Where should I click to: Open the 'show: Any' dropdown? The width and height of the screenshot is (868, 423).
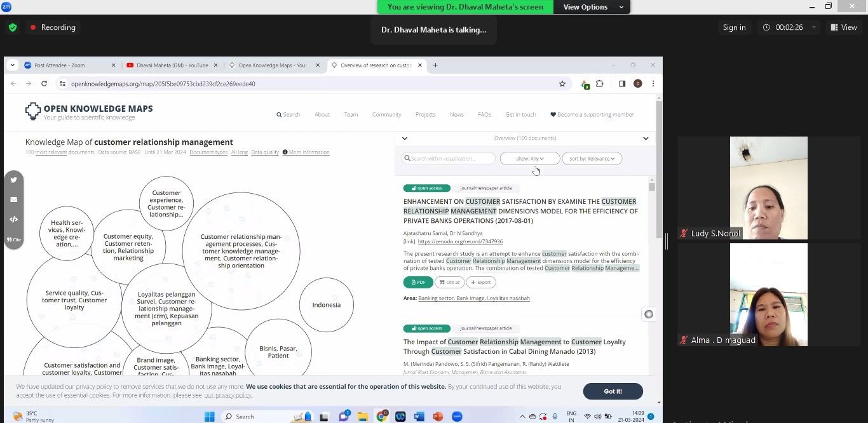coord(530,159)
